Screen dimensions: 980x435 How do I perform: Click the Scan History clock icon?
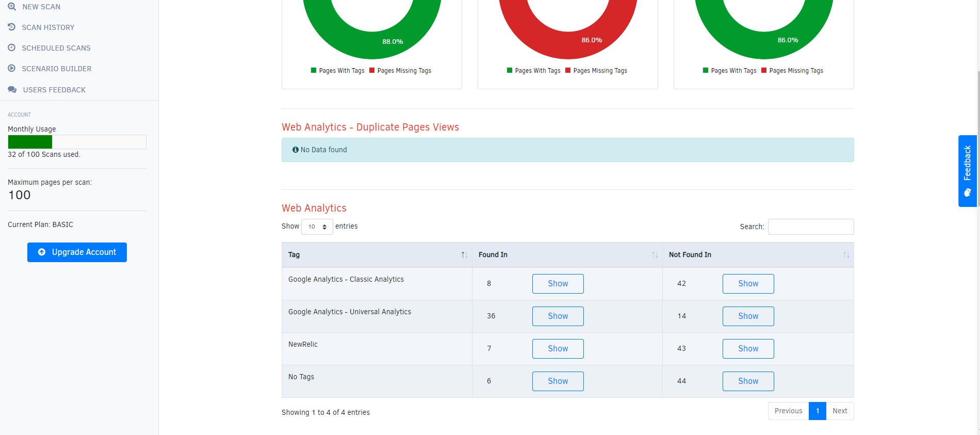point(12,27)
